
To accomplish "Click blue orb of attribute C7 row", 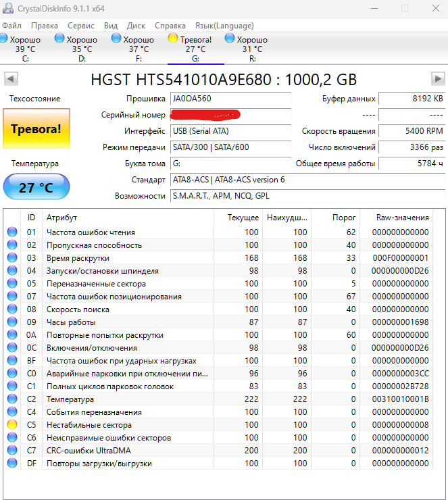I will (12, 450).
